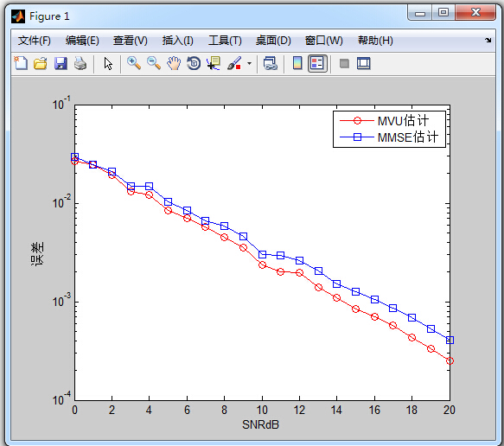This screenshot has width=504, height=446.
Task: Activate the Pan hand tool
Action: [174, 63]
